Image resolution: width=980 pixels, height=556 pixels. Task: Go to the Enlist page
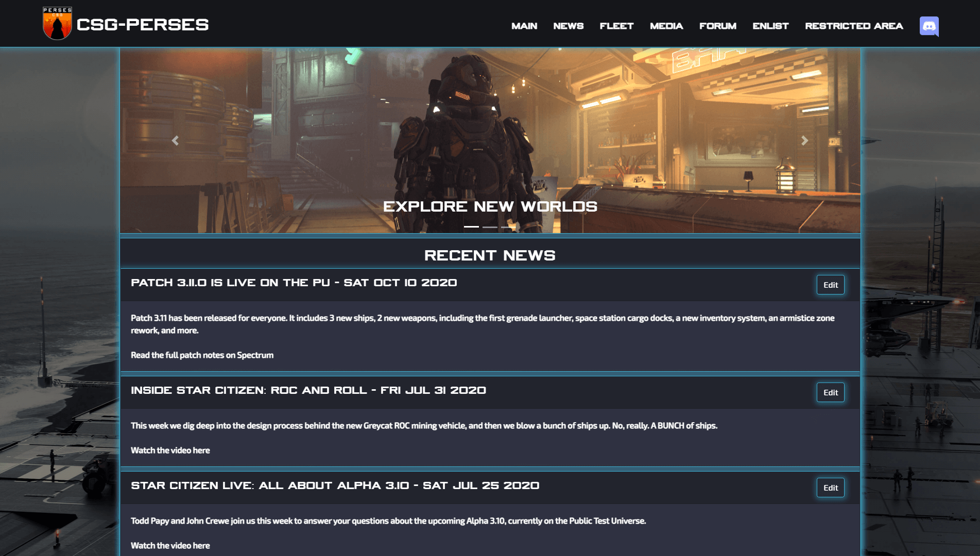(770, 26)
